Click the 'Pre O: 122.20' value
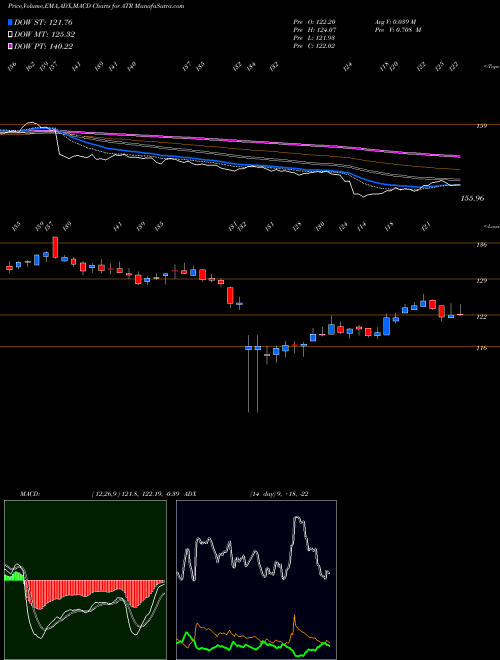The height and width of the screenshot is (660, 500). click(314, 22)
